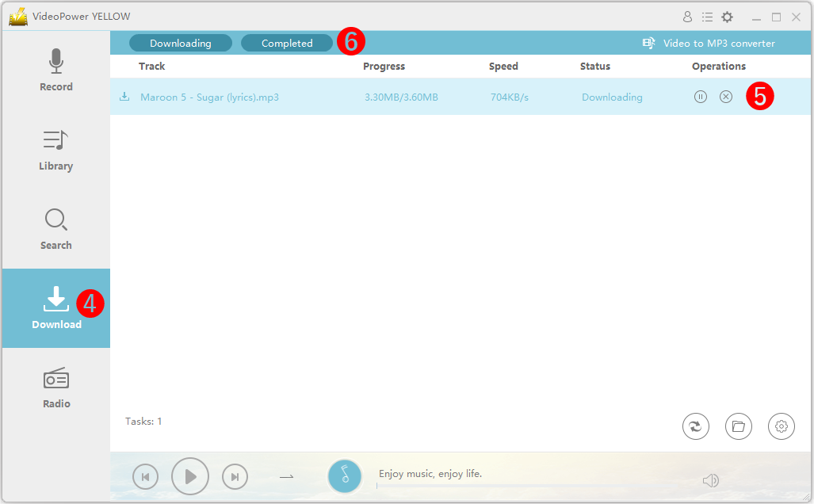
Task: Mute the player volume speaker icon
Action: coord(711,480)
